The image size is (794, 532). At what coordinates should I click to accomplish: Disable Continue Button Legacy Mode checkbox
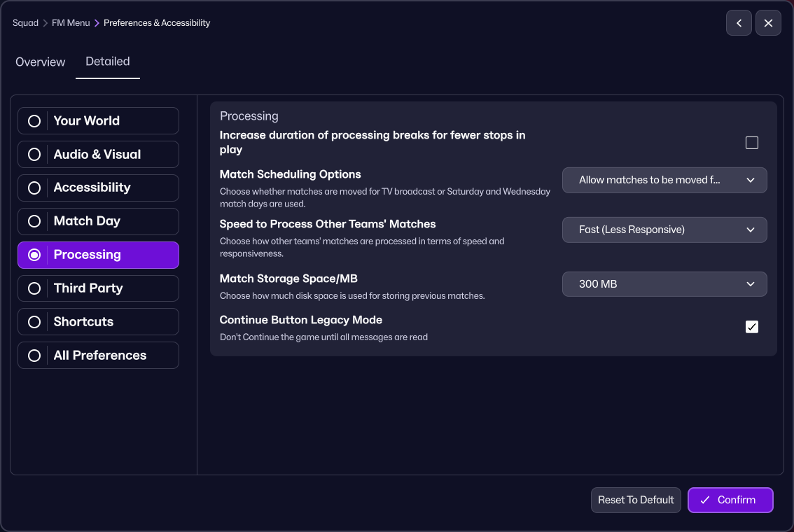point(751,327)
